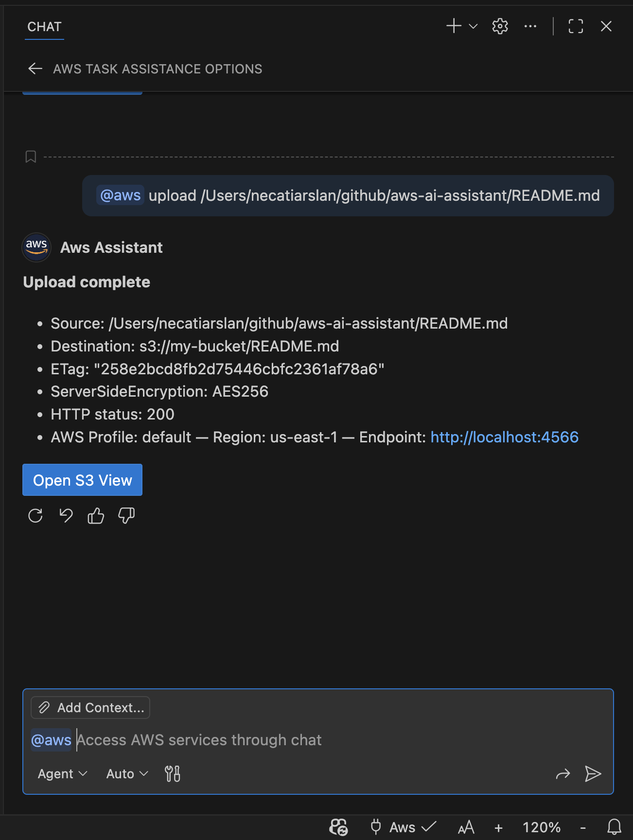Click the HTTP status: 200 line
Image resolution: width=633 pixels, height=840 pixels.
pyautogui.click(x=113, y=414)
